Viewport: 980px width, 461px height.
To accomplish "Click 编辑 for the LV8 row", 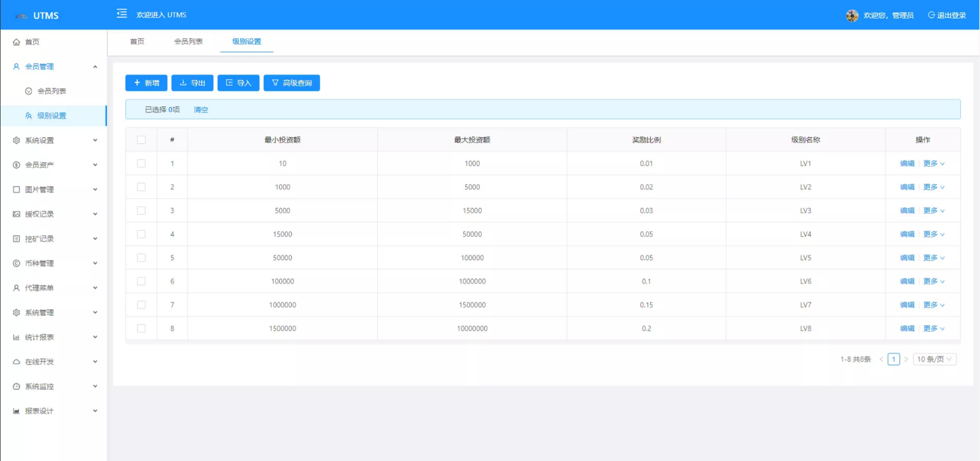I will pyautogui.click(x=907, y=328).
